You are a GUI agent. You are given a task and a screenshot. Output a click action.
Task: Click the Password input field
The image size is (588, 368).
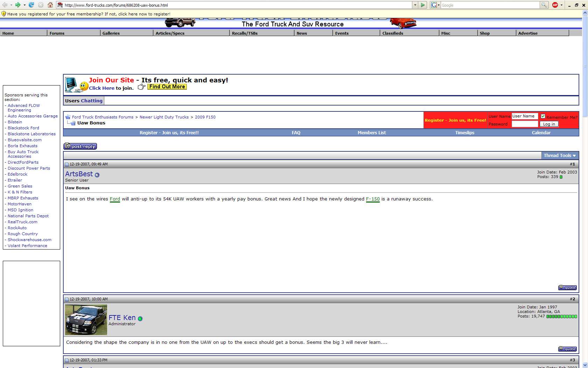click(x=525, y=124)
